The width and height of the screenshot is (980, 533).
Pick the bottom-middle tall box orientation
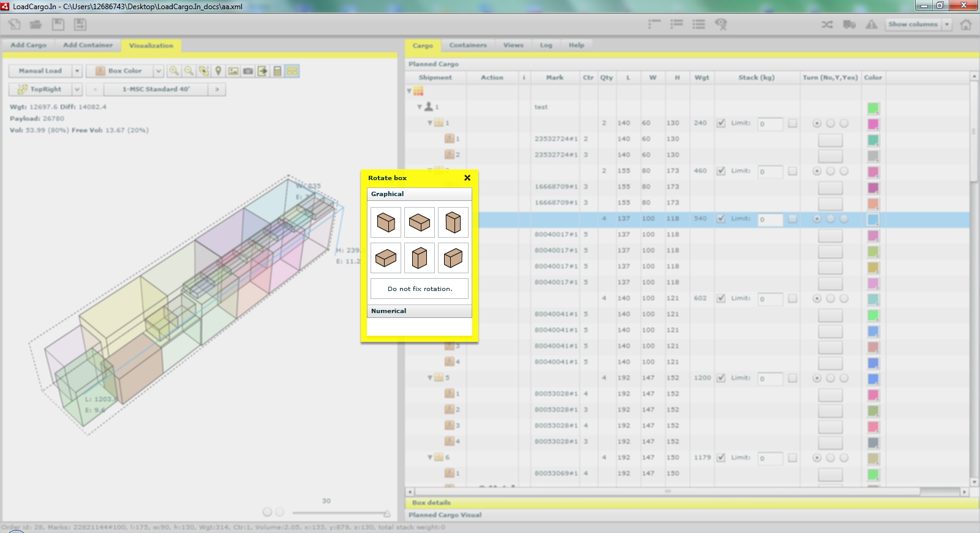tap(419, 258)
